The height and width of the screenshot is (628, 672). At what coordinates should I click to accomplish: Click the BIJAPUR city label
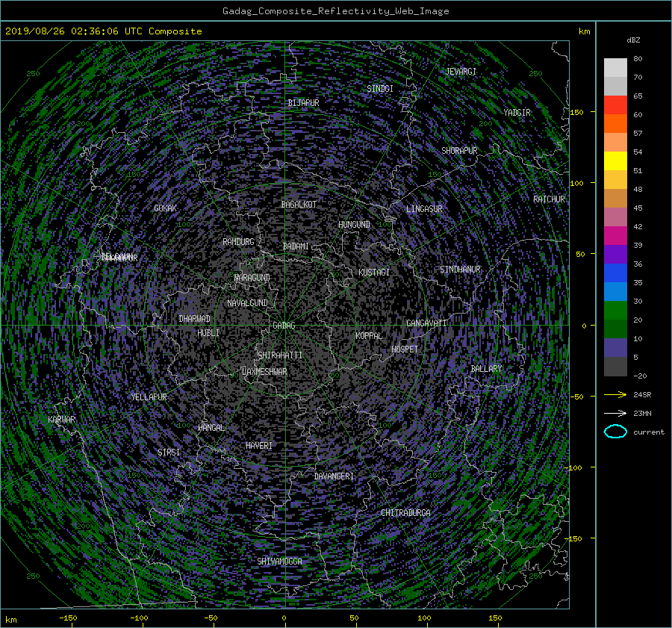(x=303, y=103)
